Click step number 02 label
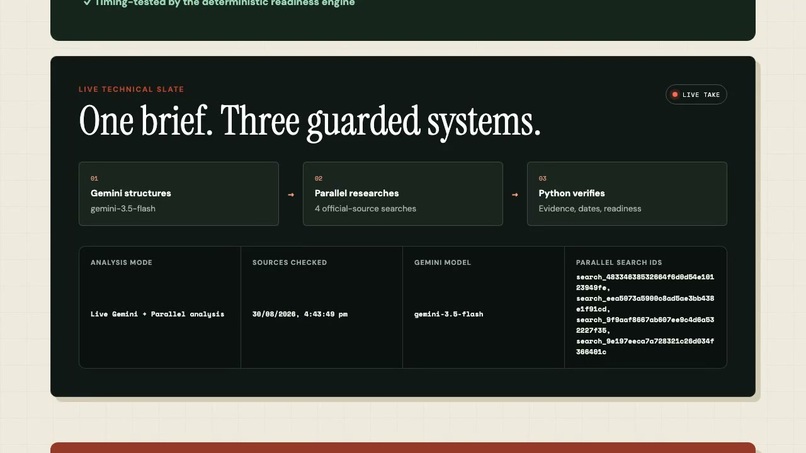The height and width of the screenshot is (453, 806). click(x=318, y=178)
